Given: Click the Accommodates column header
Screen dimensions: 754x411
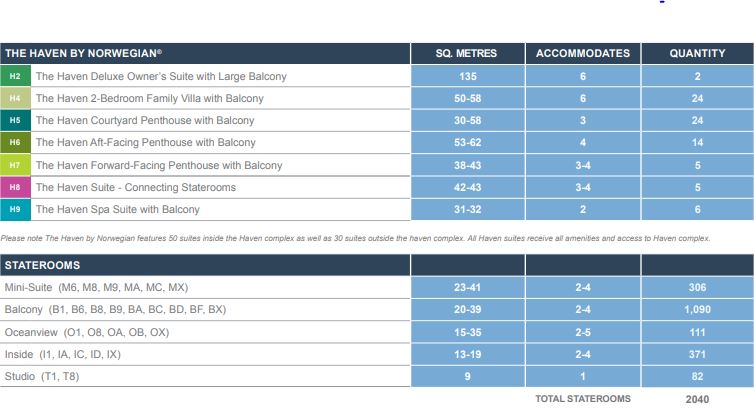Looking at the screenshot, I should (583, 54).
